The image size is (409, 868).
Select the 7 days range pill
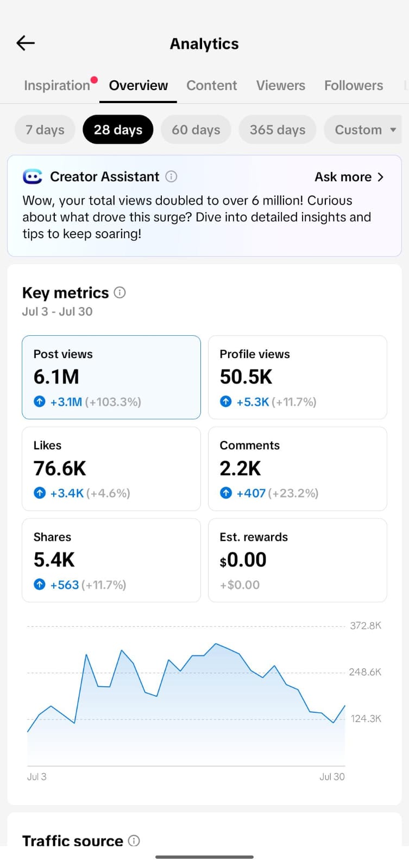coord(45,130)
